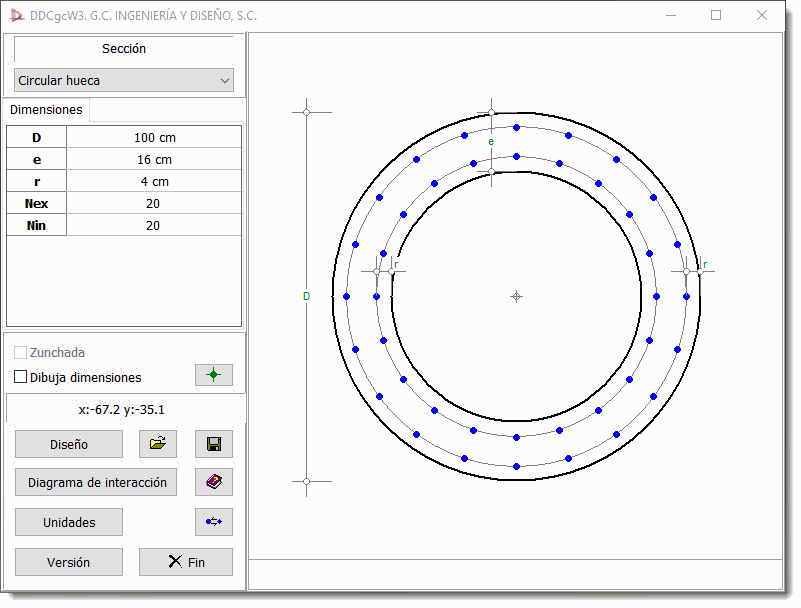Click the Sección header label
The width and height of the screenshot is (801, 608).
(124, 49)
